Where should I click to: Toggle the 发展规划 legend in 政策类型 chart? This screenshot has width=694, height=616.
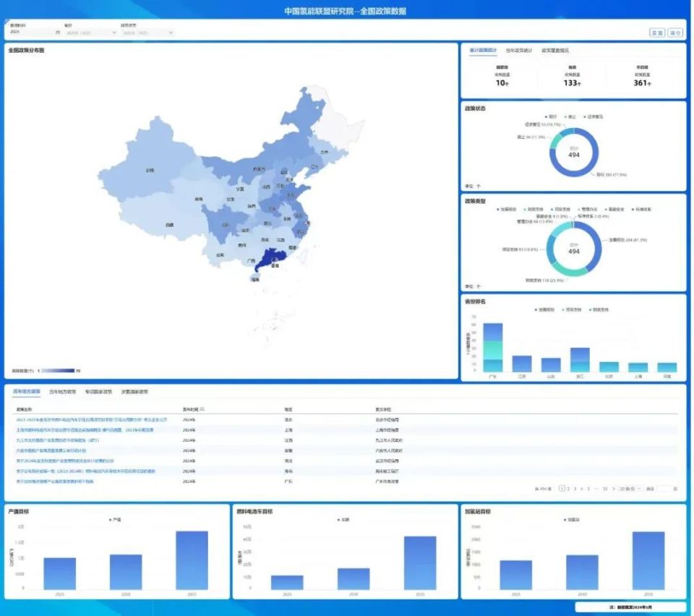coord(506,210)
